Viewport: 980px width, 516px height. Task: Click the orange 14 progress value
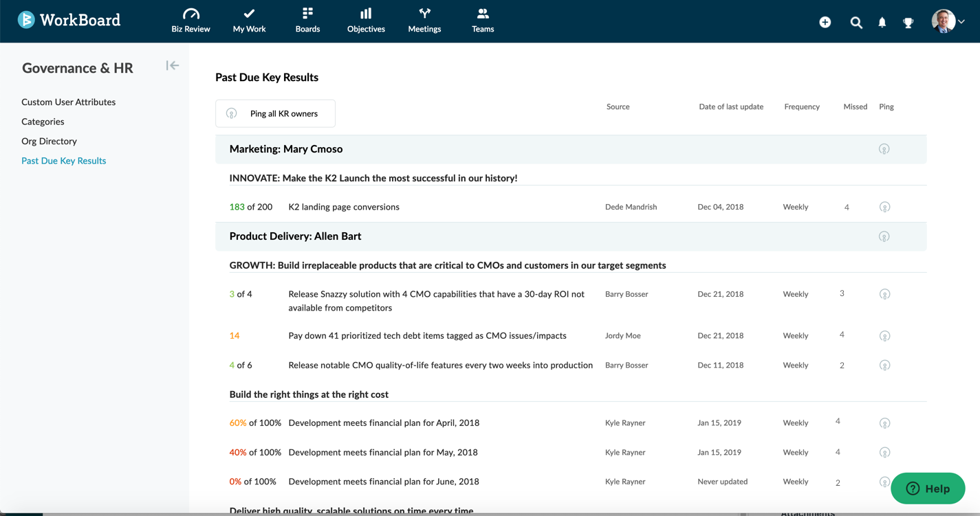[235, 336]
